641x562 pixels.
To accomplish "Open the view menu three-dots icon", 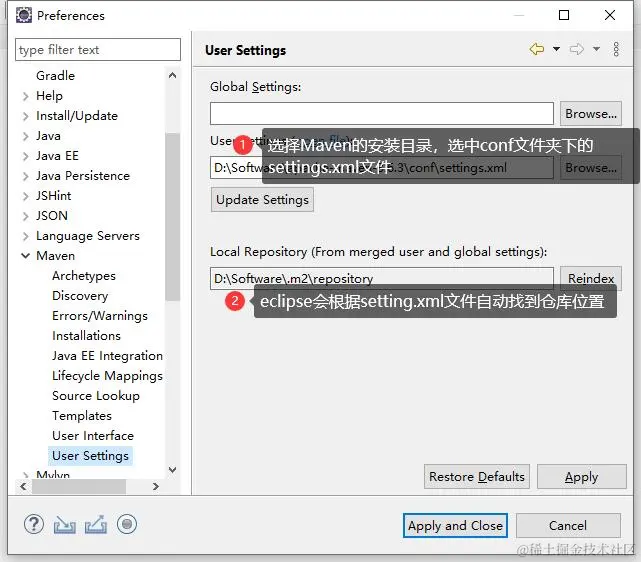I will coord(616,49).
